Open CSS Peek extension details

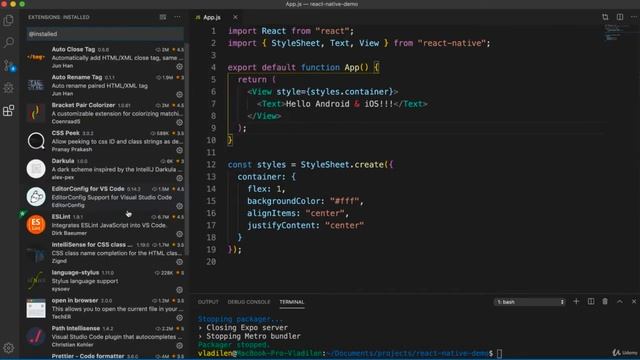(104, 141)
